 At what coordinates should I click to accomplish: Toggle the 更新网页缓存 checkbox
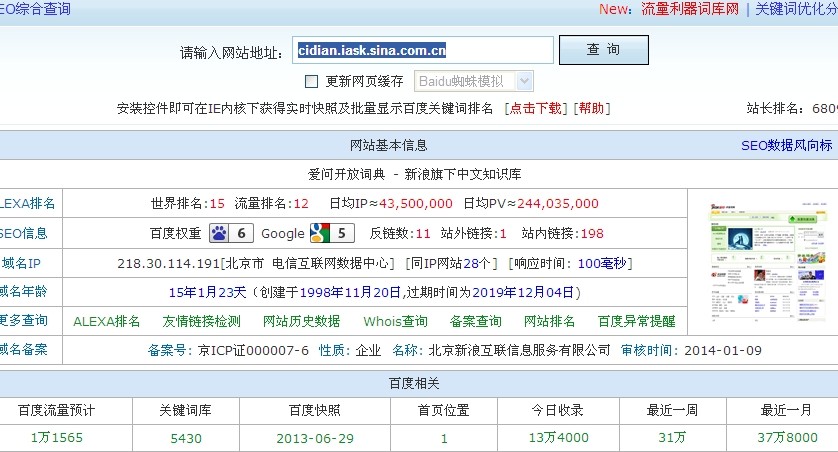point(311,81)
